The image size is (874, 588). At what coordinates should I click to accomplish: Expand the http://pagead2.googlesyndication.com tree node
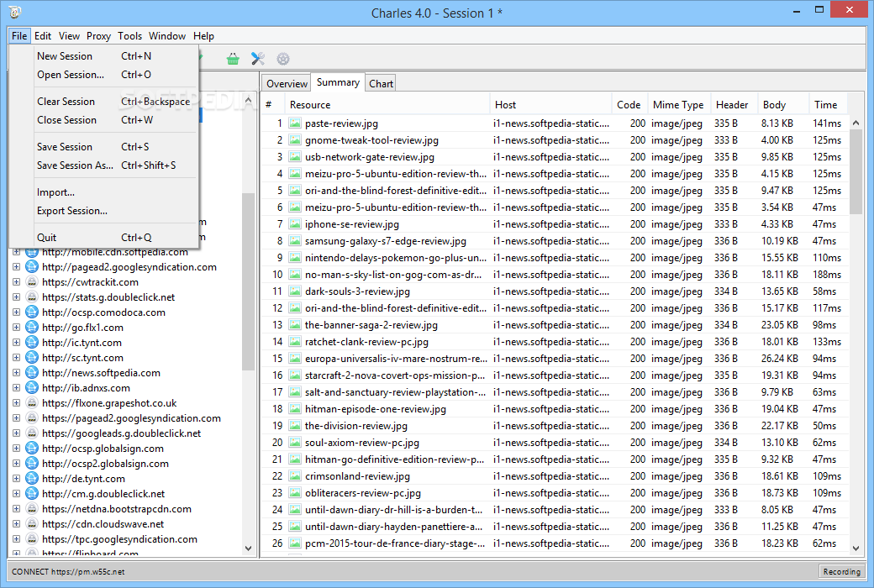(x=17, y=267)
